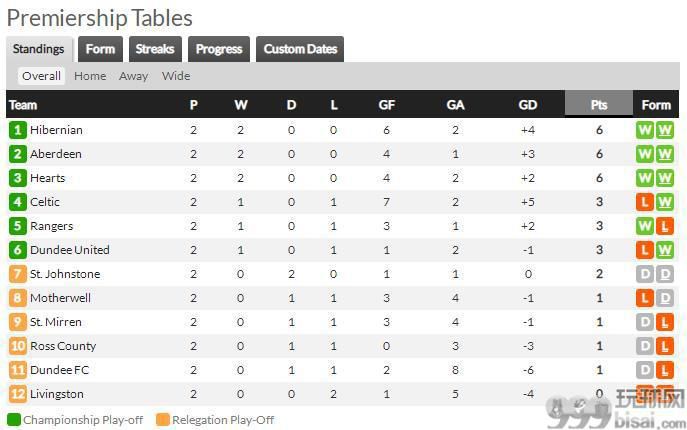Viewport: 687px width, 430px height.
Task: Show Away standings sub-tab
Action: (x=134, y=76)
